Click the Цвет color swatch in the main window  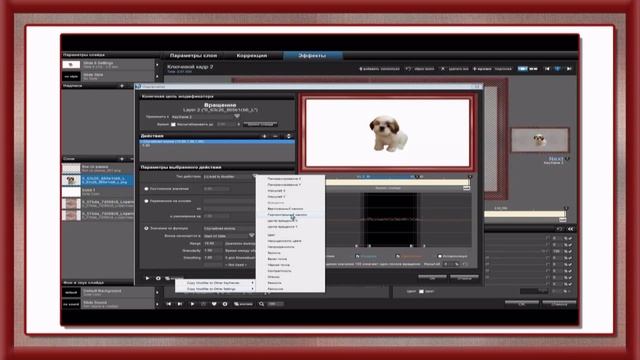(421, 291)
